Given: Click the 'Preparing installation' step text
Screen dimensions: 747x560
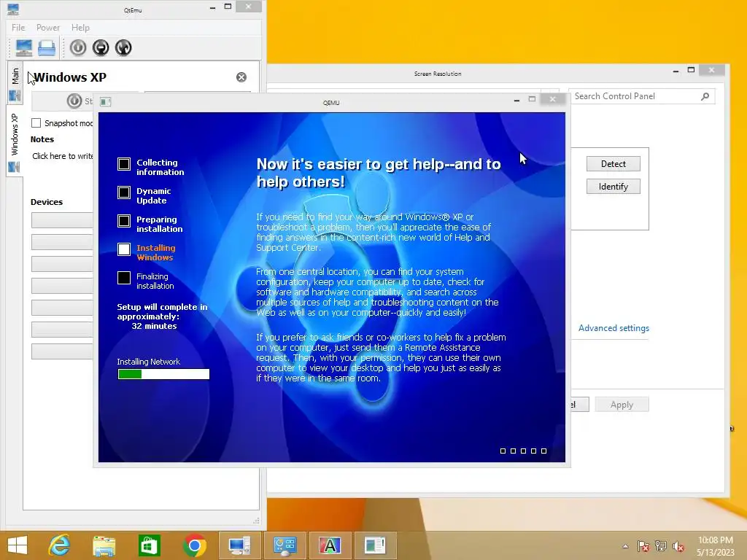Looking at the screenshot, I should [x=159, y=224].
